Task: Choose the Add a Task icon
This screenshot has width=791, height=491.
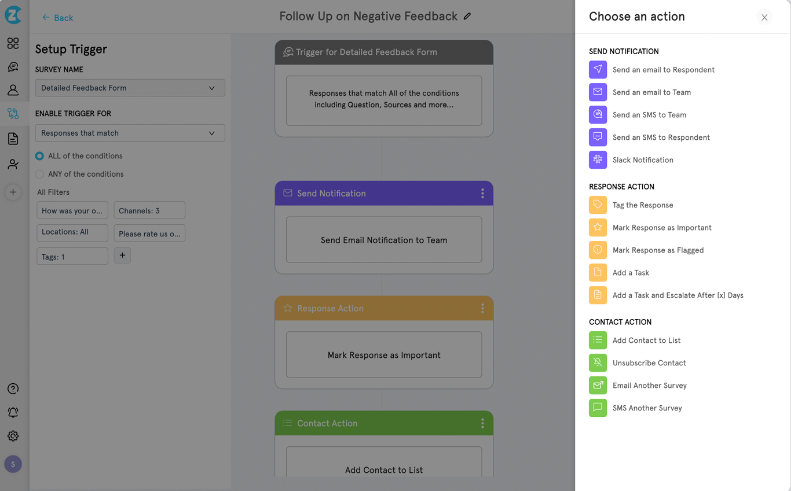Action: pyautogui.click(x=598, y=272)
